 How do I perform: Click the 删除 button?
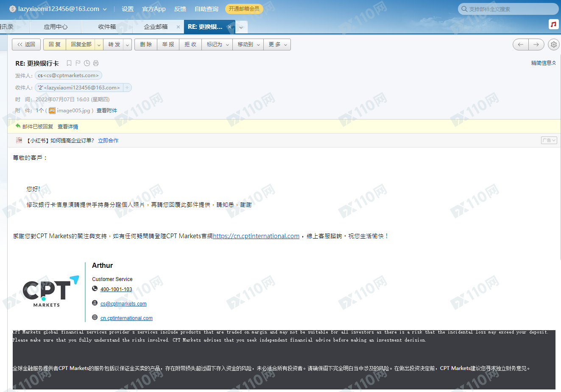pos(146,44)
